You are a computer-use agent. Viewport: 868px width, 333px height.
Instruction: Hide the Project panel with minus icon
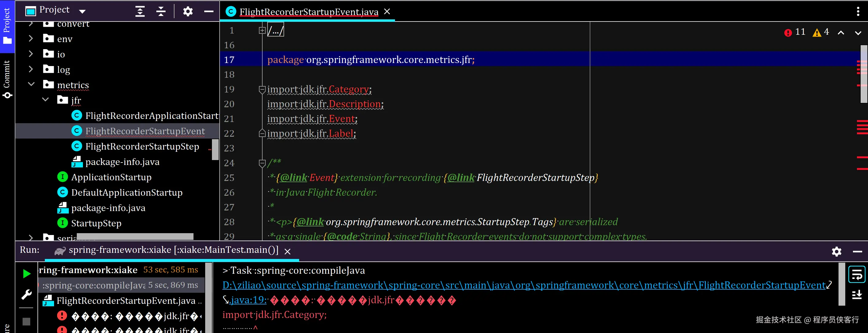pyautogui.click(x=209, y=11)
